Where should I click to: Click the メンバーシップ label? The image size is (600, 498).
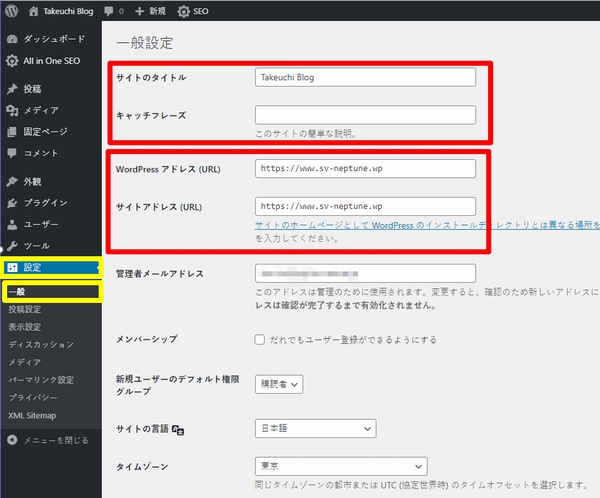[x=147, y=339]
